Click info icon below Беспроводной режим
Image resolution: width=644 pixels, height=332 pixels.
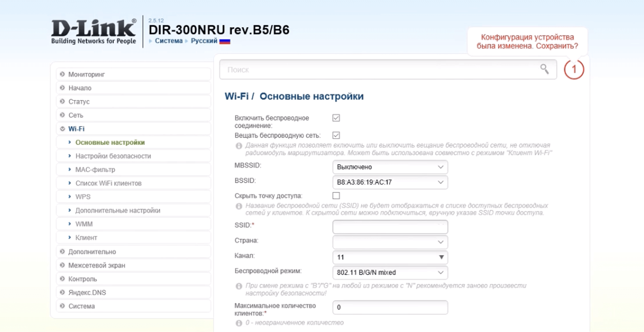pos(239,286)
